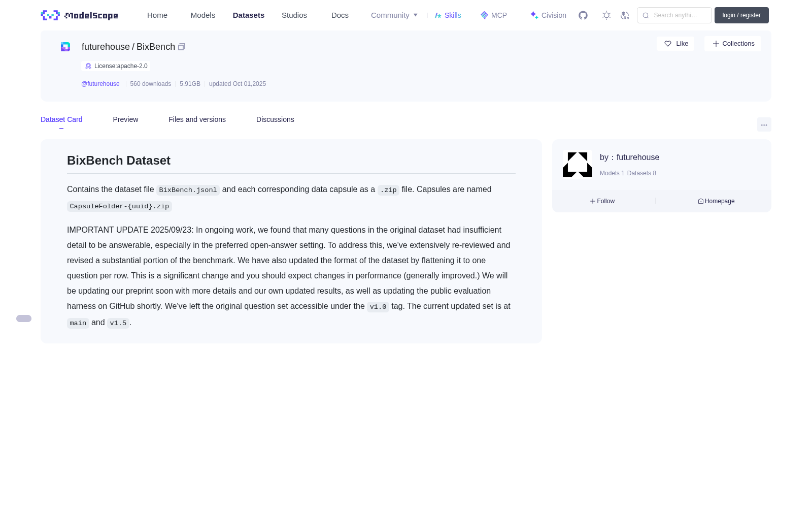
Task: Click the 'Models 1' count text
Action: 612,173
